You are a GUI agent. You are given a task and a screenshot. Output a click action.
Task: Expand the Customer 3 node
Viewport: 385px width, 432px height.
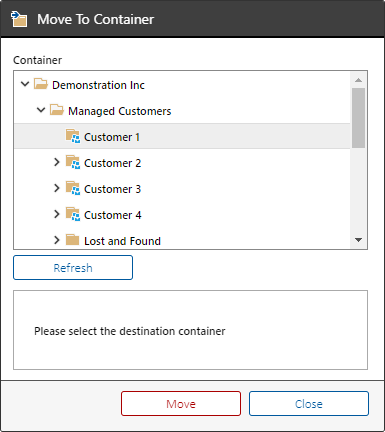click(57, 188)
